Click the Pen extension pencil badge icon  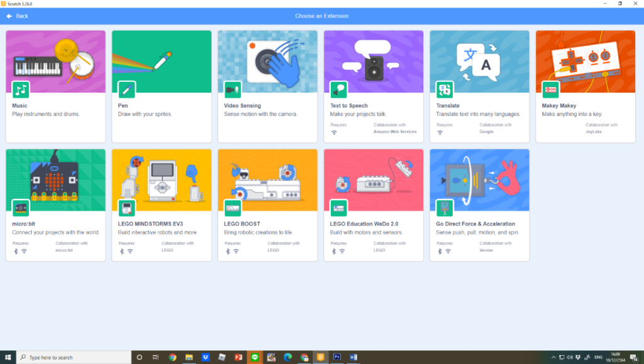126,89
